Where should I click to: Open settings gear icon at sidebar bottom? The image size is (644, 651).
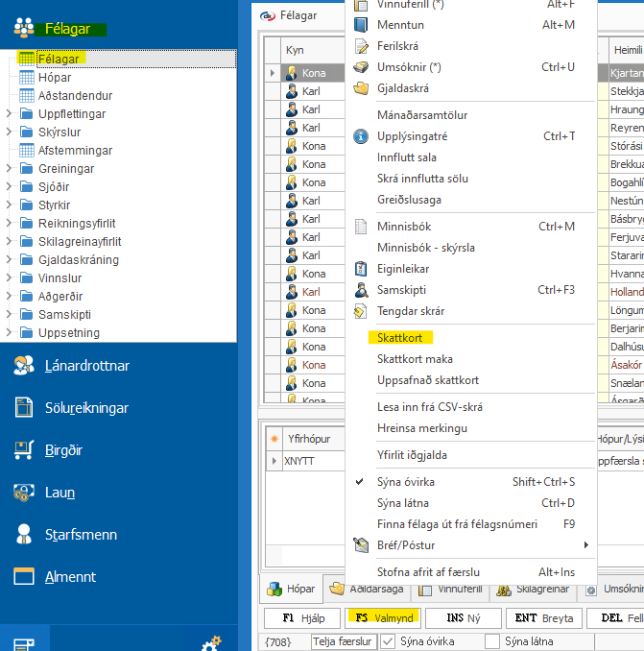(x=210, y=642)
